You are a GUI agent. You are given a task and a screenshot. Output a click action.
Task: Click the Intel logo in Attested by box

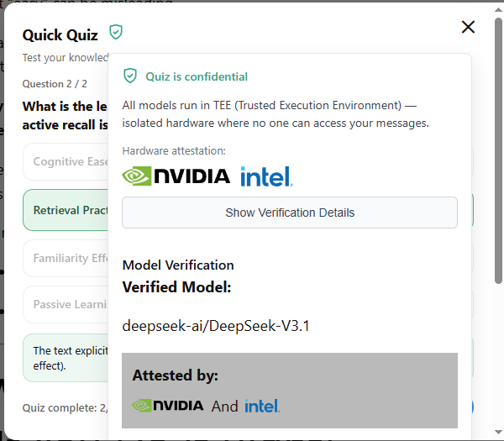click(262, 406)
